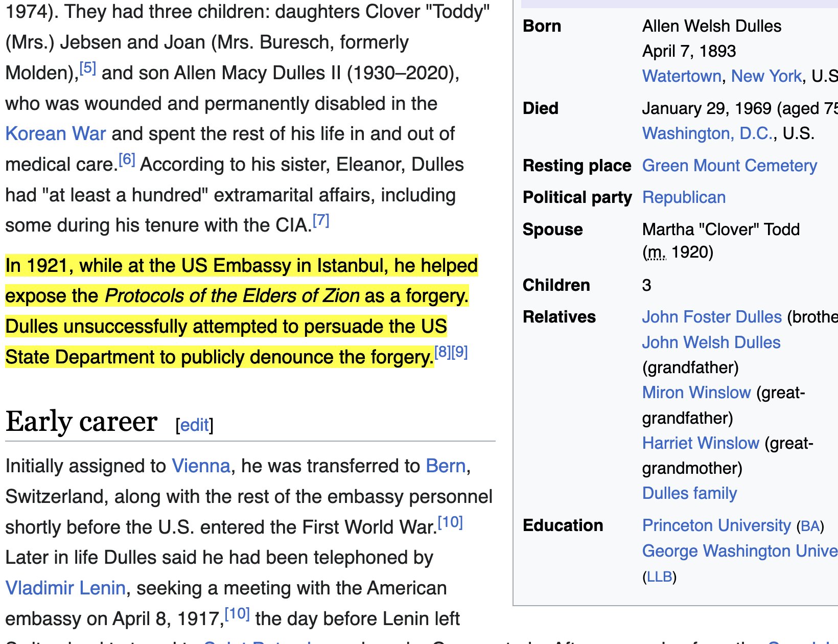Screen dimensions: 838x644
Task: Open Princeton University link
Action: pos(716,525)
